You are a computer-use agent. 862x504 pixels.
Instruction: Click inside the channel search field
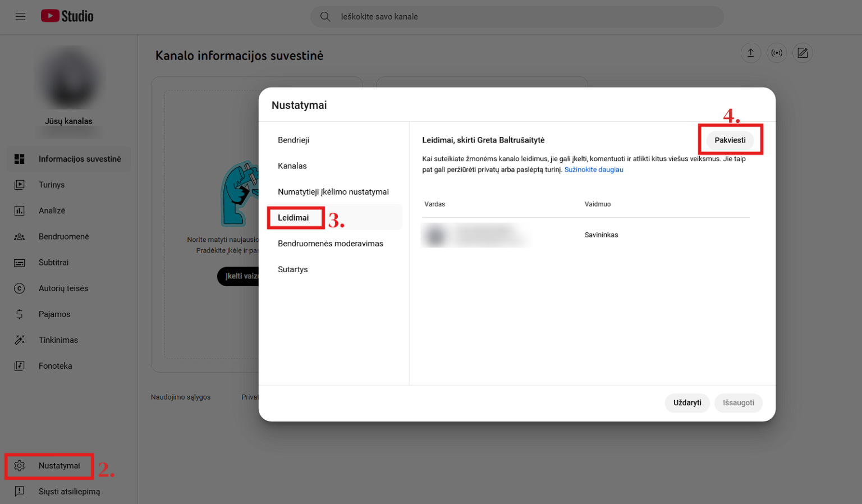point(516,16)
